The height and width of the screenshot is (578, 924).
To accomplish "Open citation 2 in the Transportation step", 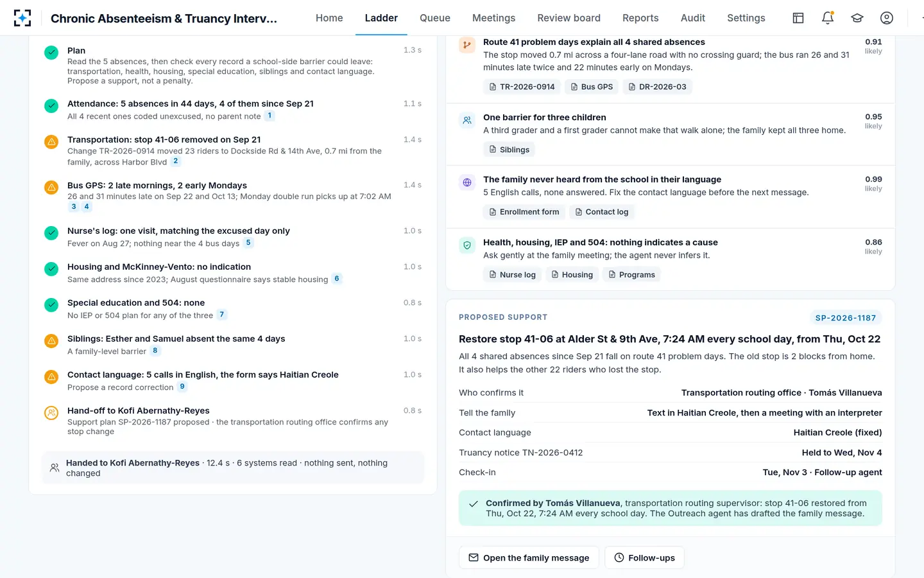I will click(175, 161).
